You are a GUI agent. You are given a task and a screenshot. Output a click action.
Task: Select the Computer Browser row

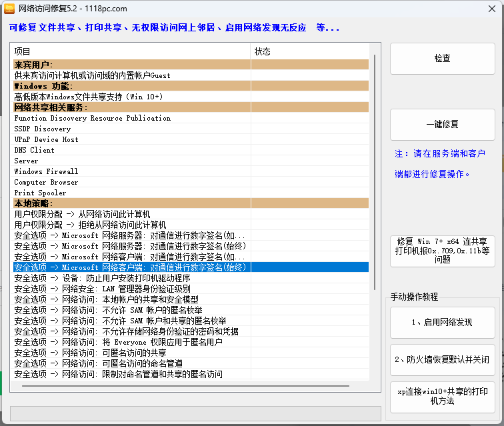click(191, 182)
